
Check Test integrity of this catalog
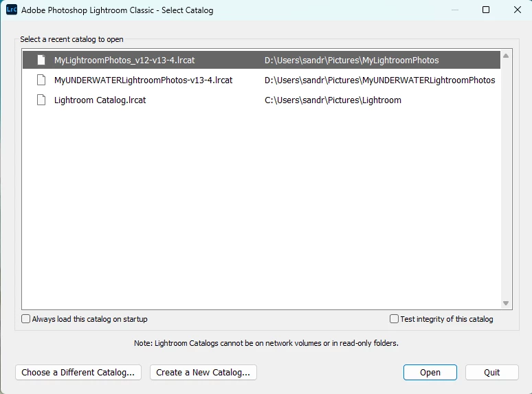(394, 318)
